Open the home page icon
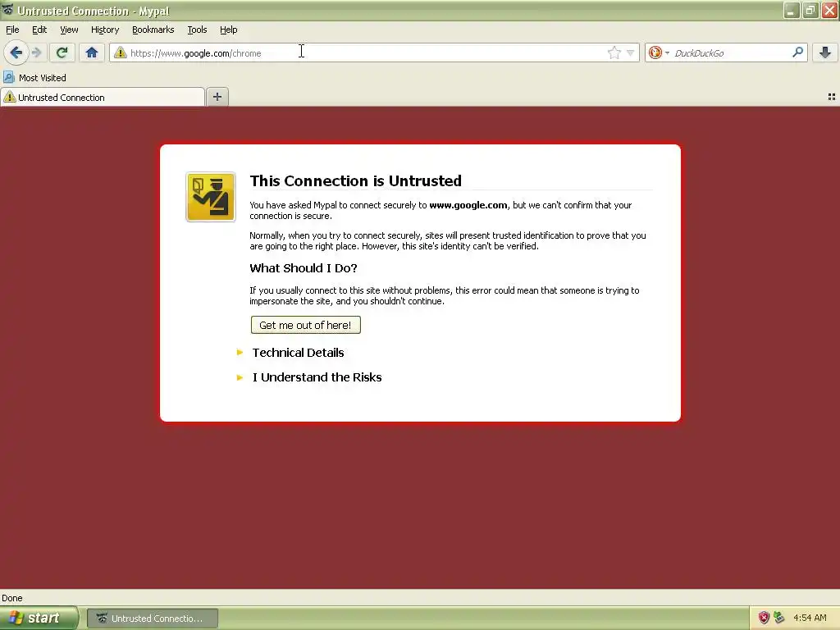The height and width of the screenshot is (630, 840). (x=92, y=52)
